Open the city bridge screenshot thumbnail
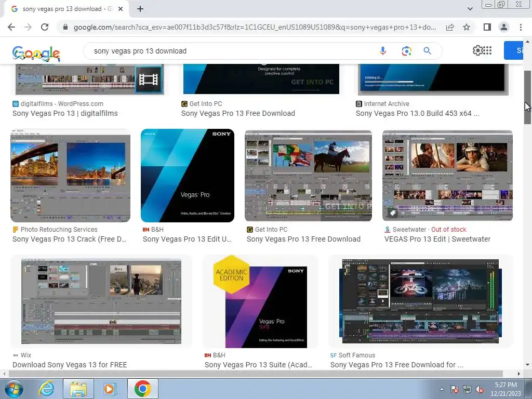Viewport: 532px width, 399px height. 70,176
